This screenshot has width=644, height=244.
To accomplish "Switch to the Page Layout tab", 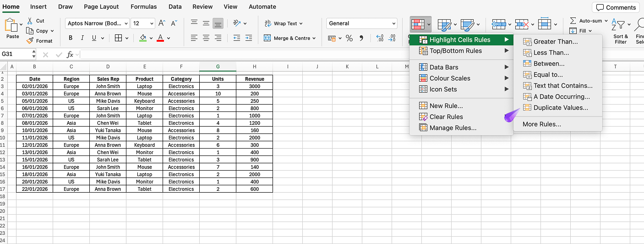I will [x=101, y=7].
